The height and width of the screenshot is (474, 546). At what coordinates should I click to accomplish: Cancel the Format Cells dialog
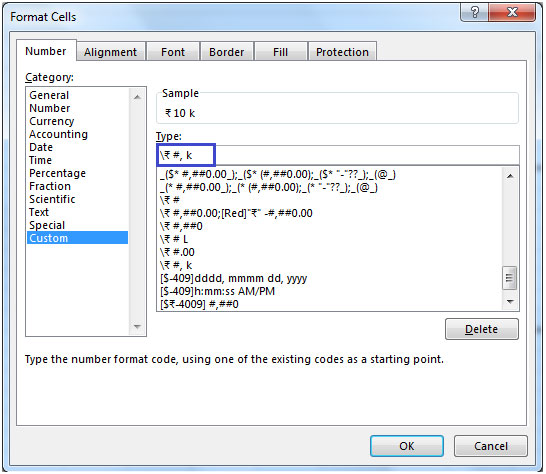pyautogui.click(x=491, y=446)
